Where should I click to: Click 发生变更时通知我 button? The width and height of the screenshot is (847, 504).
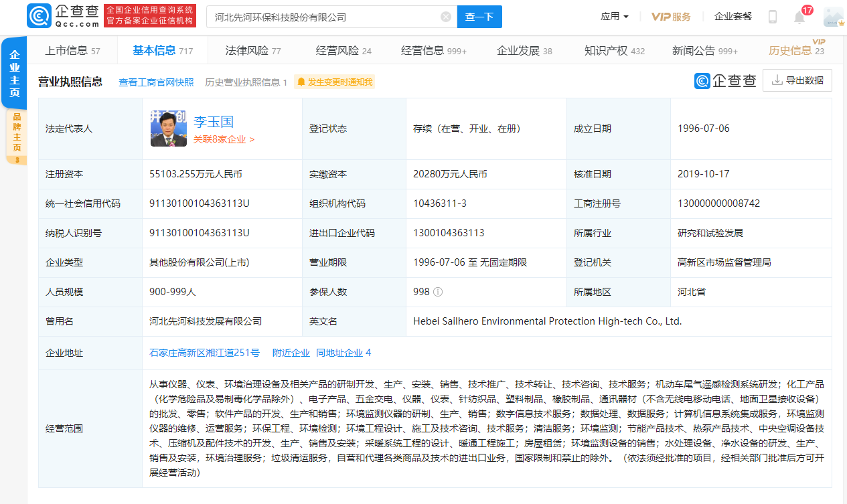335,82
